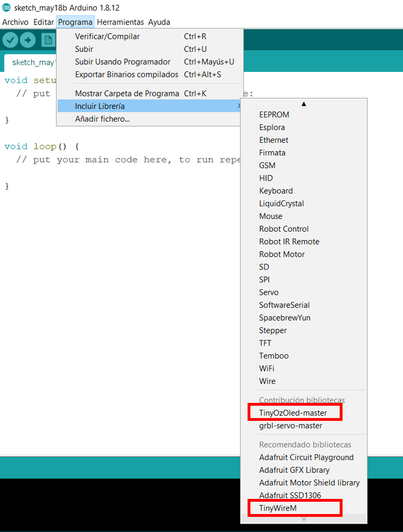403x532 pixels.
Task: Open the Ayuda menu
Action: pos(159,22)
